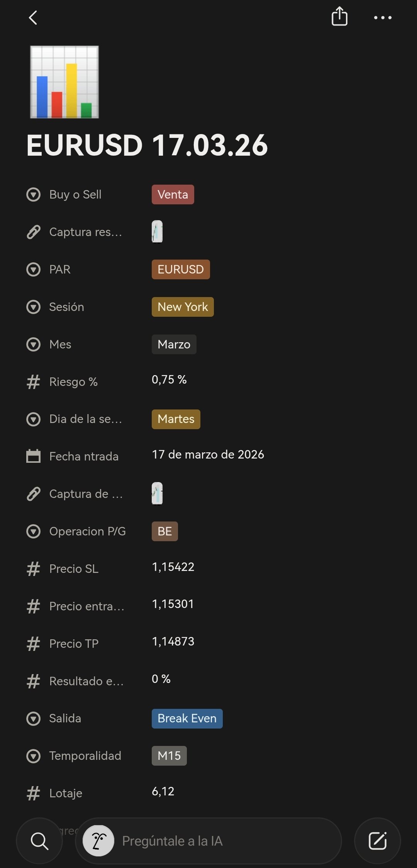Open the Captura de … attachment thumbnail

[x=157, y=494]
